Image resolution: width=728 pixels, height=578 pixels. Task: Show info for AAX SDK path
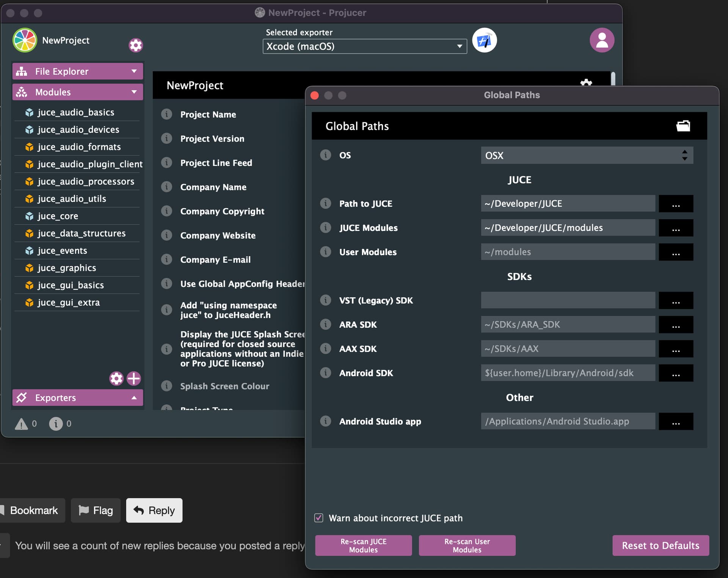[325, 349]
